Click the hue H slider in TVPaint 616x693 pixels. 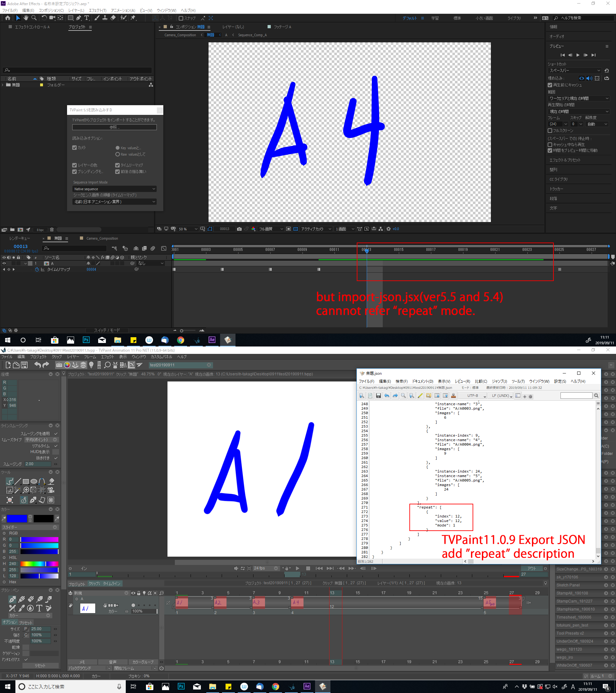tap(39, 563)
